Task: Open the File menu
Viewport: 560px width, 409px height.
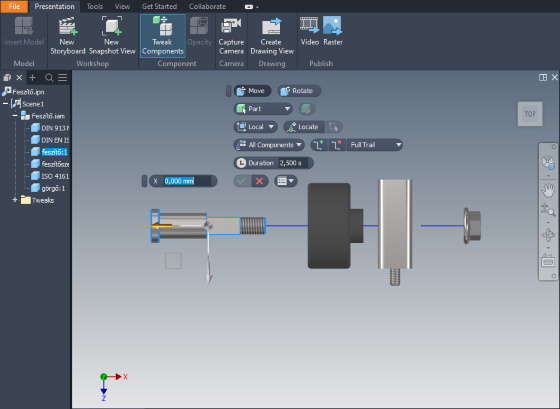Action: (x=14, y=6)
